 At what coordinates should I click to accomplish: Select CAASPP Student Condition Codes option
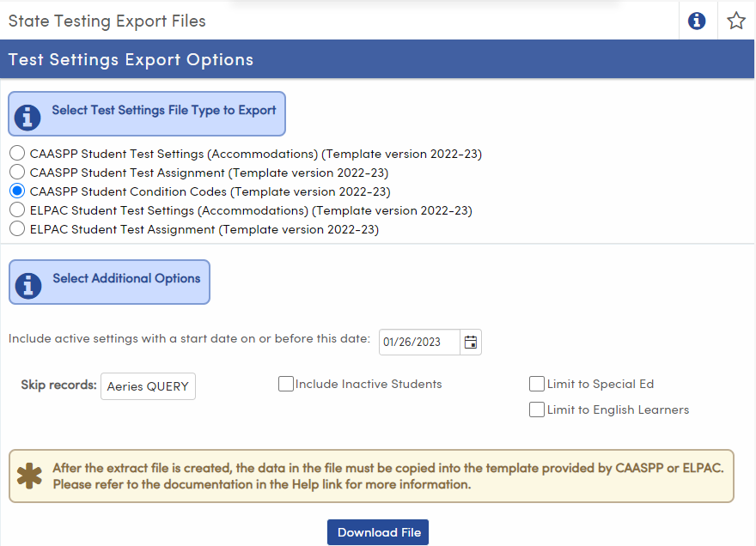coord(16,191)
